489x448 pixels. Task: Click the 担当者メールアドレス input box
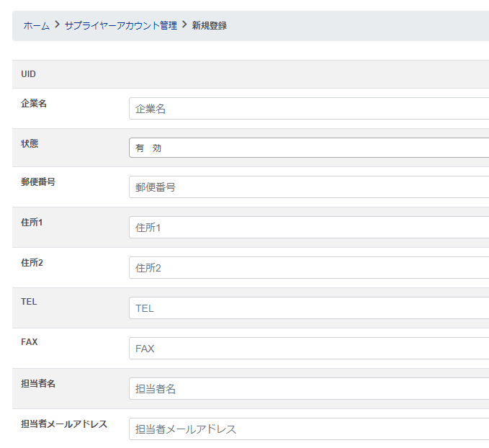point(310,429)
